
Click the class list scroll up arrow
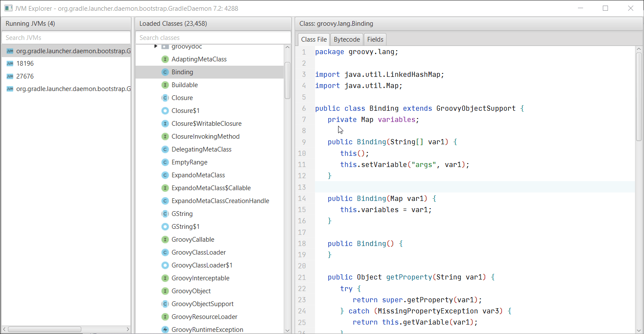(287, 47)
